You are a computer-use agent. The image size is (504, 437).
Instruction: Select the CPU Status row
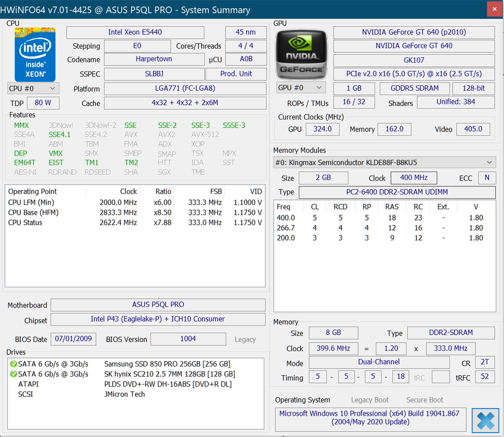click(x=135, y=222)
